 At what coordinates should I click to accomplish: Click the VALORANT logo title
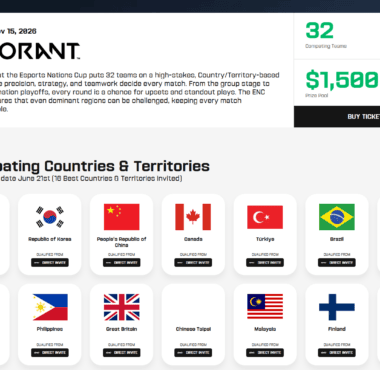click(x=39, y=51)
